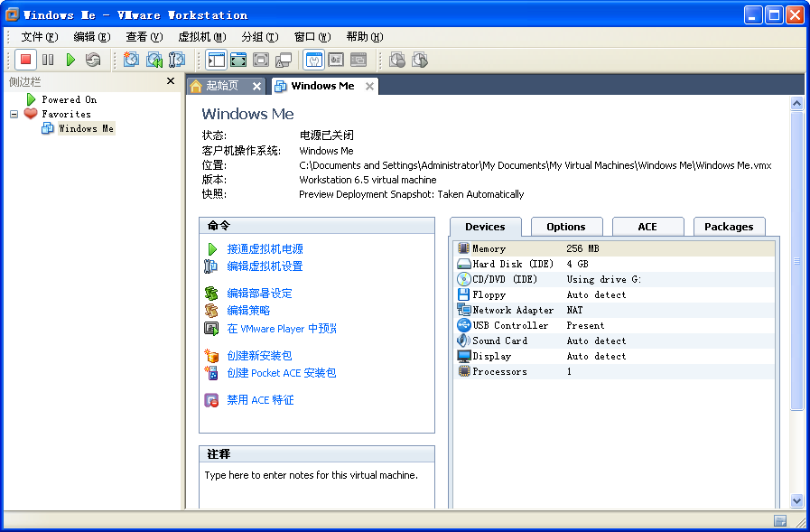Viewport: 810px width, 532px height.
Task: Click the notes field in 注释
Action: pos(317,486)
